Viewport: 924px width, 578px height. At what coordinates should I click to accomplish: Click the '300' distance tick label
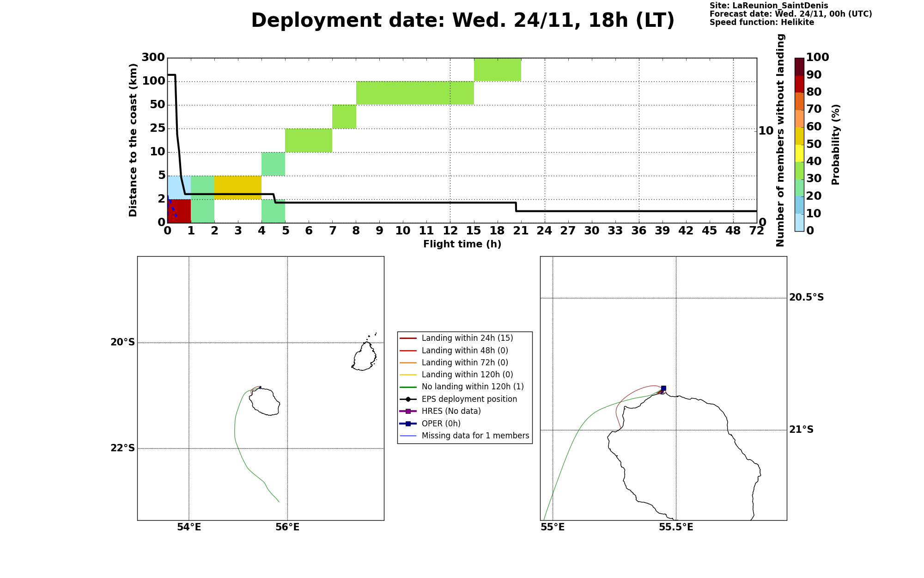tap(153, 57)
